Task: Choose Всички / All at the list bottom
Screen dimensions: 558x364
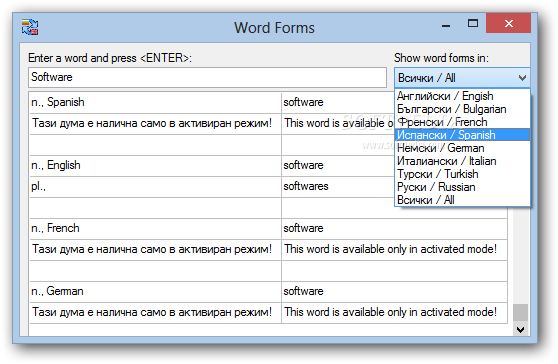Action: click(462, 200)
